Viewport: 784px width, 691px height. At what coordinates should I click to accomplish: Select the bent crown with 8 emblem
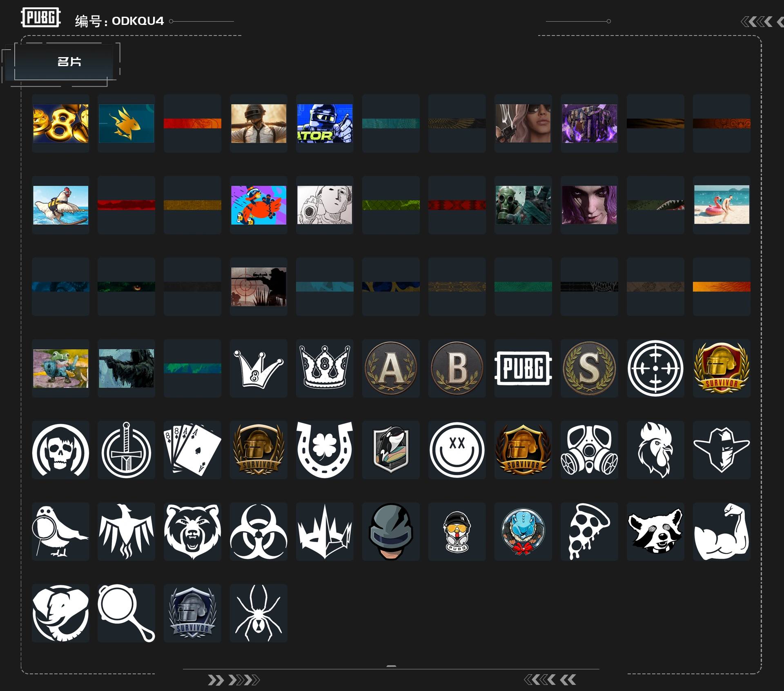[258, 368]
